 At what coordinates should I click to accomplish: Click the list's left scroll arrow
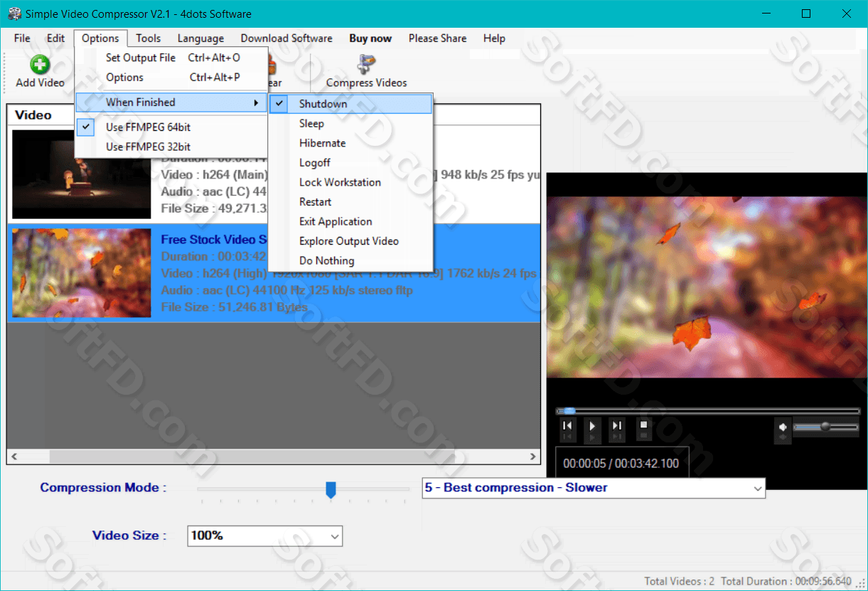[14, 457]
